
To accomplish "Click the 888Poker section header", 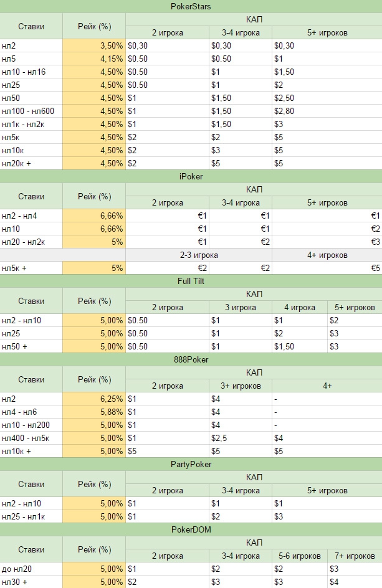I will 191,359.
